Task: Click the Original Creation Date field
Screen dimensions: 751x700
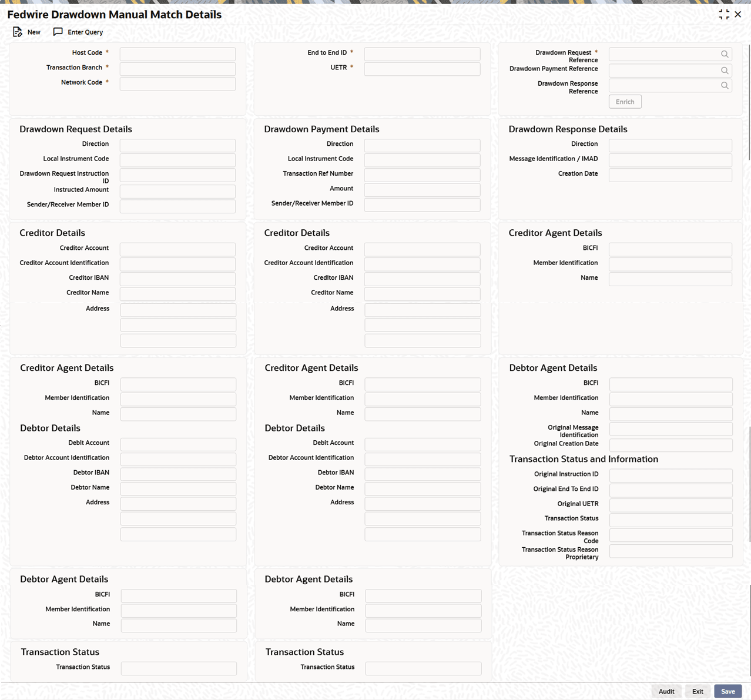Action: (671, 445)
